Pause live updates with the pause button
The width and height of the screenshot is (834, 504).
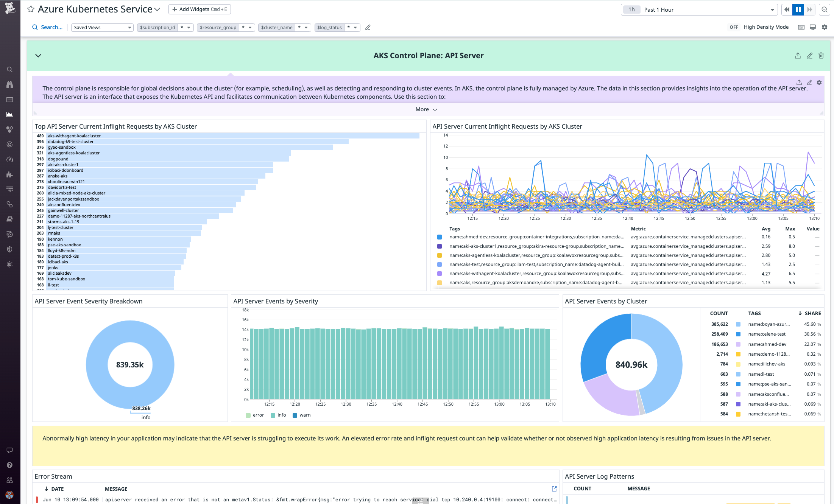[798, 9]
